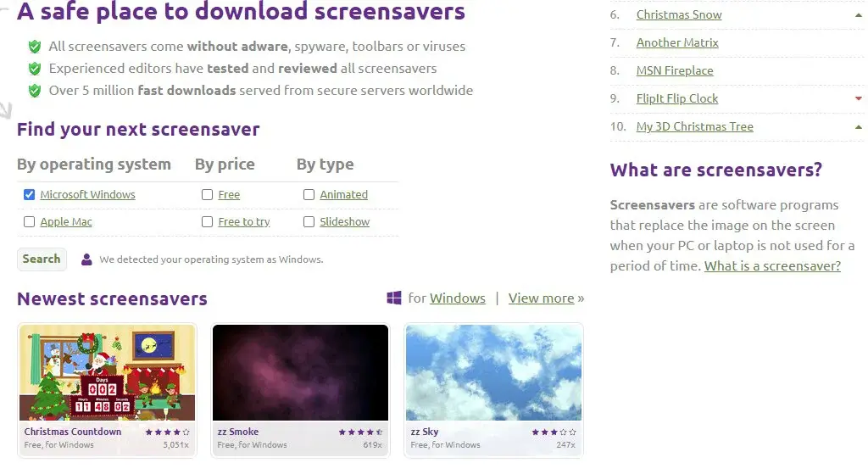Viewport: 868px width, 474px height.
Task: Open the Another Matrix link
Action: [677, 42]
